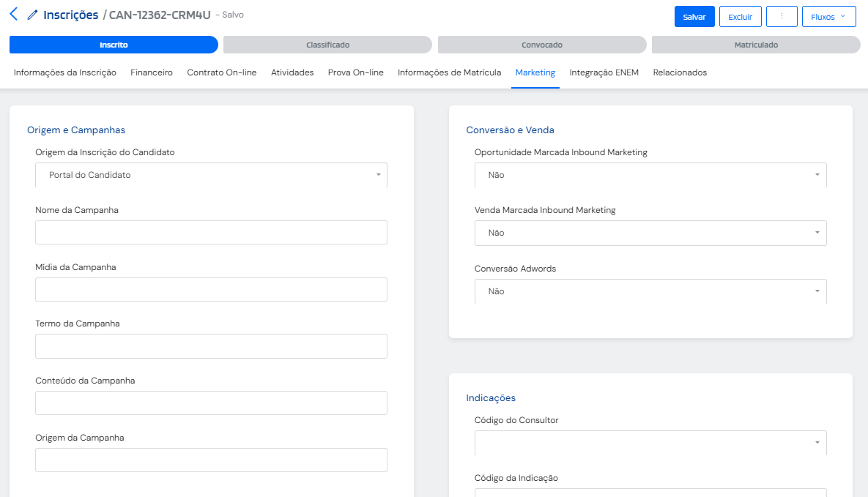Viewport: 868px width, 497px height.
Task: Go to the Atividades tab
Action: pyautogui.click(x=292, y=72)
